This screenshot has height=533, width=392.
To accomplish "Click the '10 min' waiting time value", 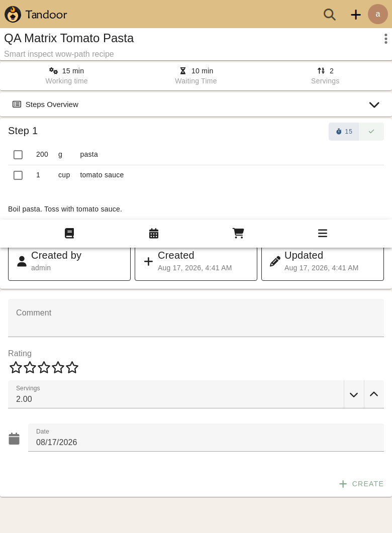I will (x=203, y=71).
